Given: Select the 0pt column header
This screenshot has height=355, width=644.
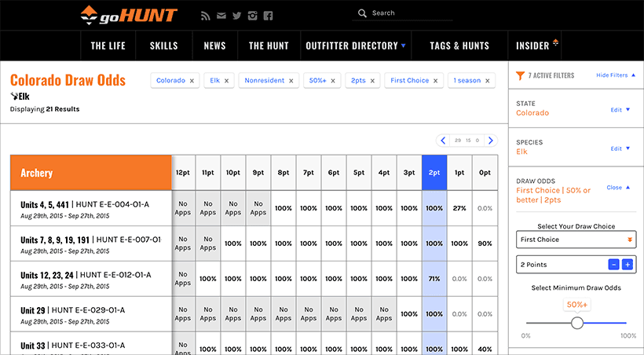Looking at the screenshot, I should pos(485,173).
